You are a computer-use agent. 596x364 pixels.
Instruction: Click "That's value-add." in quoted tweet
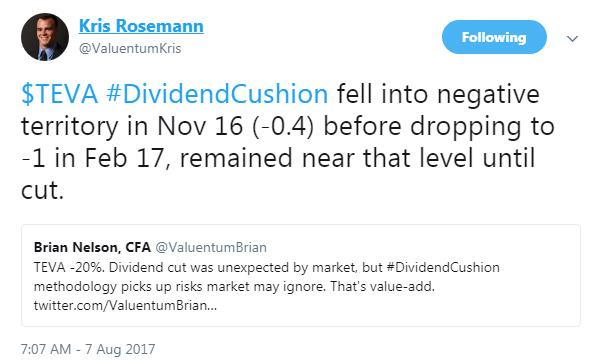pyautogui.click(x=382, y=286)
